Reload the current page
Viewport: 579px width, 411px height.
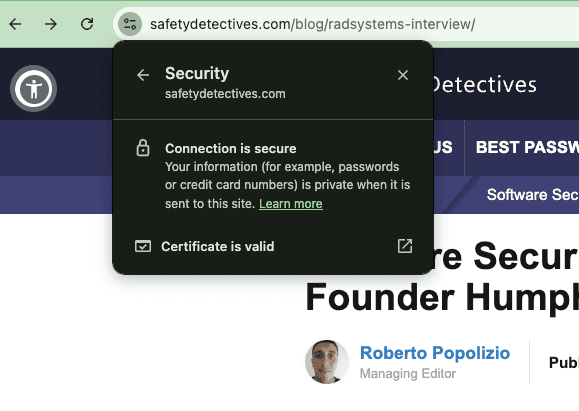(87, 24)
